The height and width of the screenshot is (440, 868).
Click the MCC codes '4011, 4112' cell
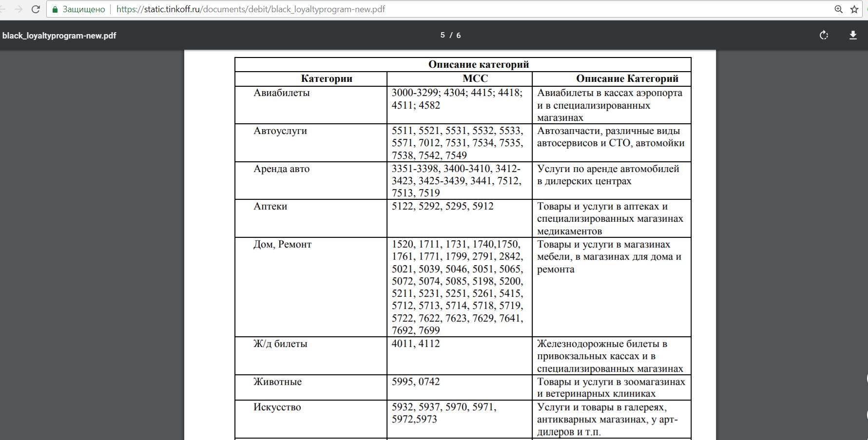[x=416, y=344]
